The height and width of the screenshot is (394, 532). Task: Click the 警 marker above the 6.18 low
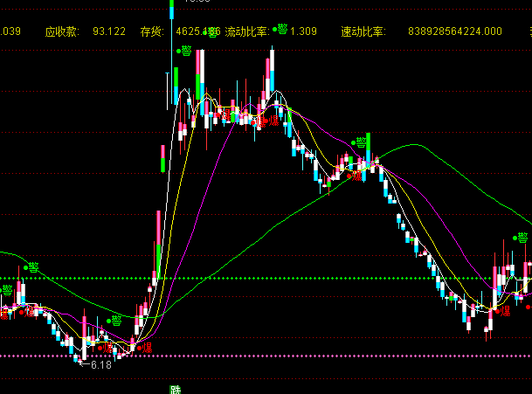tap(116, 321)
